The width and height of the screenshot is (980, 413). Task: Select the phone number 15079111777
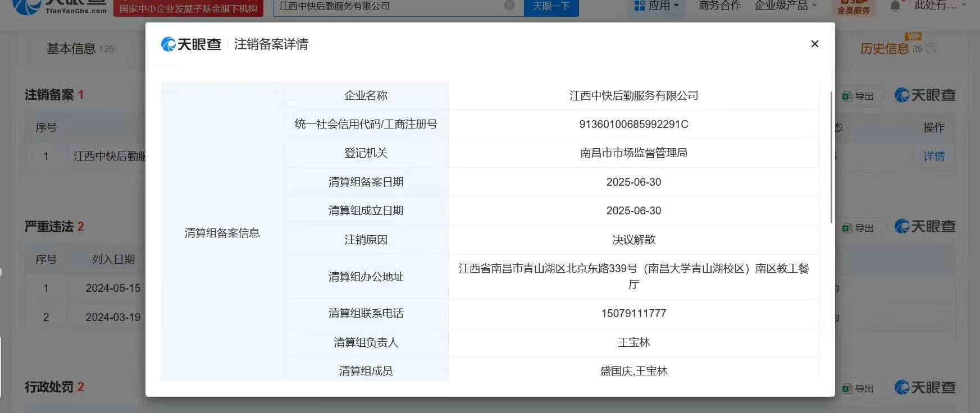coord(634,313)
